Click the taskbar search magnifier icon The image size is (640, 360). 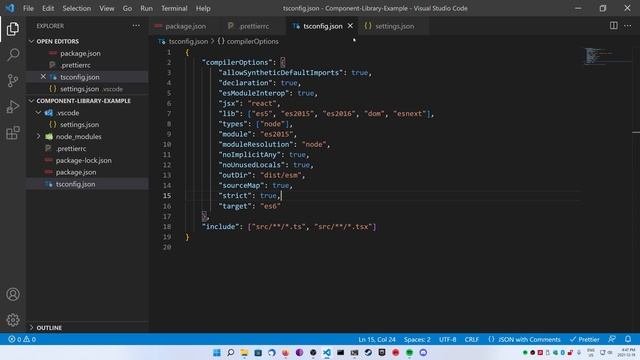click(x=231, y=353)
